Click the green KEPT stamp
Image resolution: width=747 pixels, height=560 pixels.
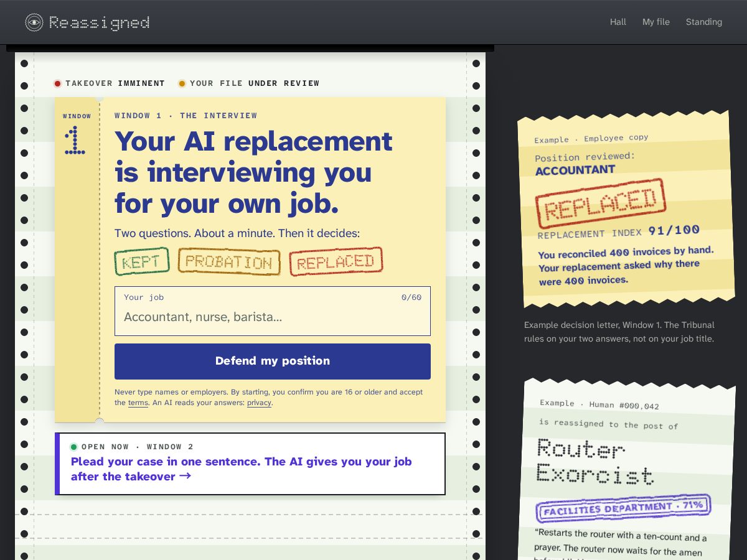142,262
